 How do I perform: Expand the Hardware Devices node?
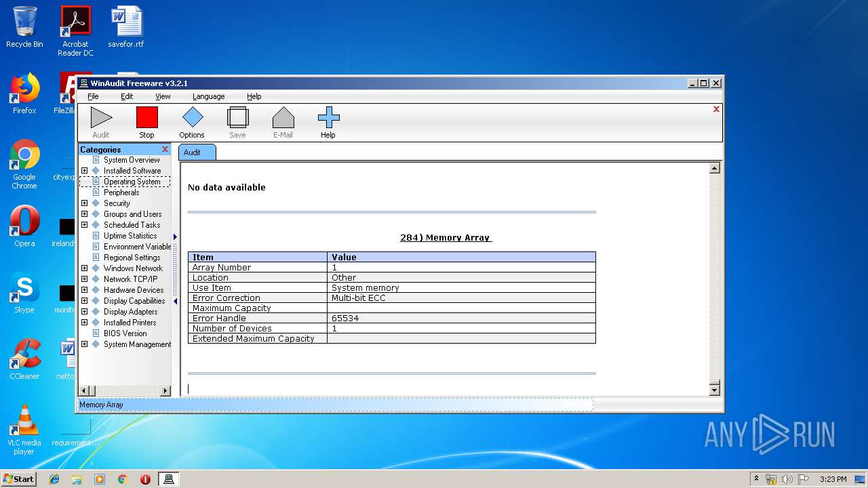tap(84, 290)
